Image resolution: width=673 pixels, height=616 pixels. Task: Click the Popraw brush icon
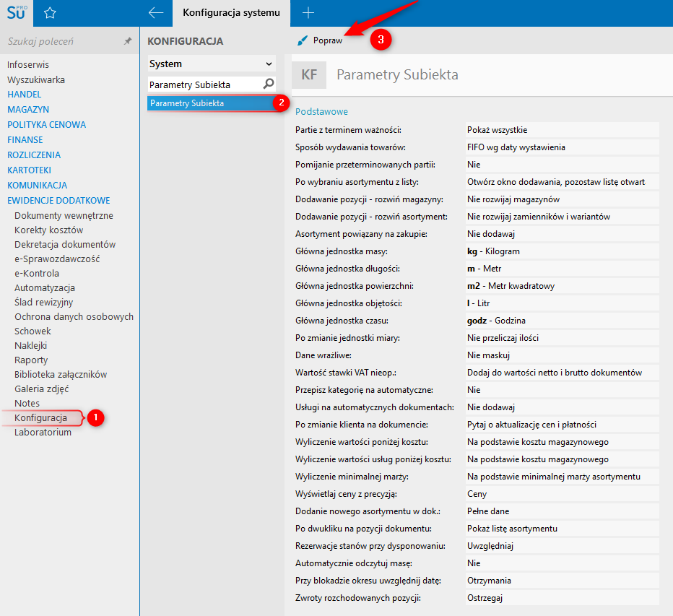(303, 40)
